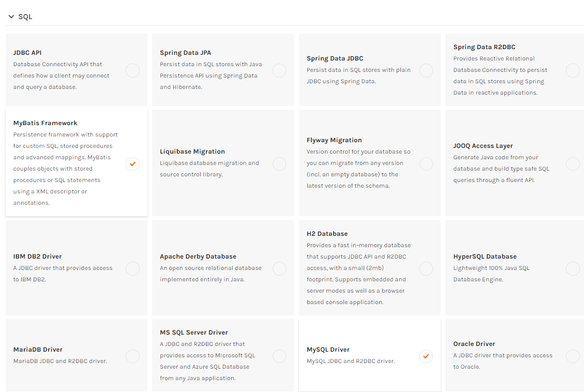The image size is (584, 392).
Task: Click the MyBatis Framework title
Action: [x=46, y=123]
